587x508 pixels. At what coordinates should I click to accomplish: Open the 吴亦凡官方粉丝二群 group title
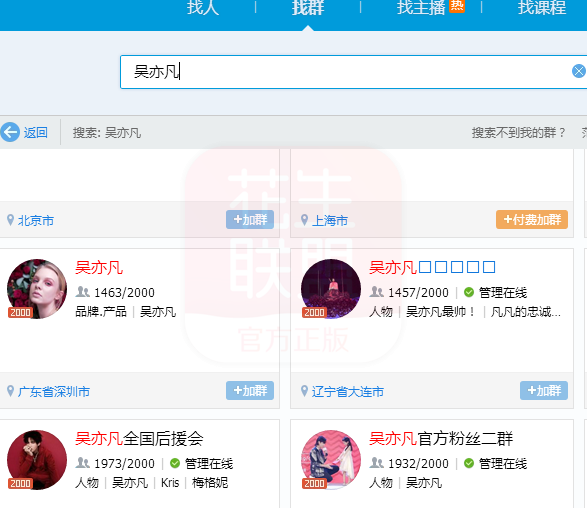[441, 439]
